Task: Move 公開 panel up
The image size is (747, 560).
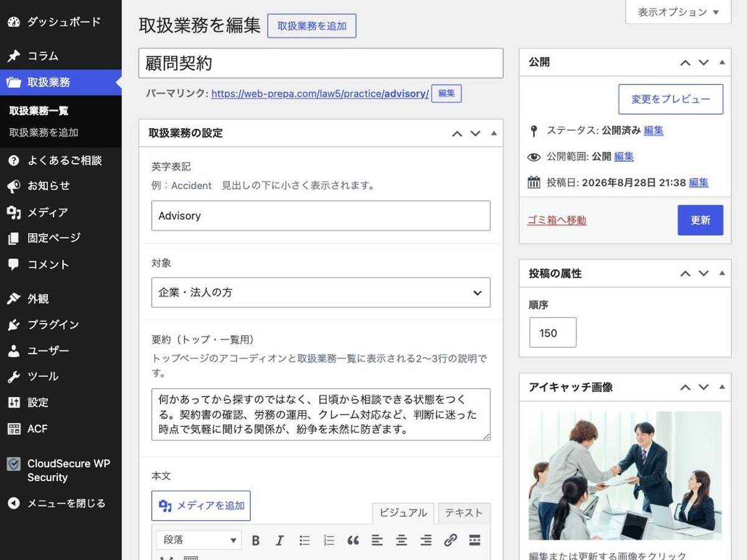Action: point(685,62)
